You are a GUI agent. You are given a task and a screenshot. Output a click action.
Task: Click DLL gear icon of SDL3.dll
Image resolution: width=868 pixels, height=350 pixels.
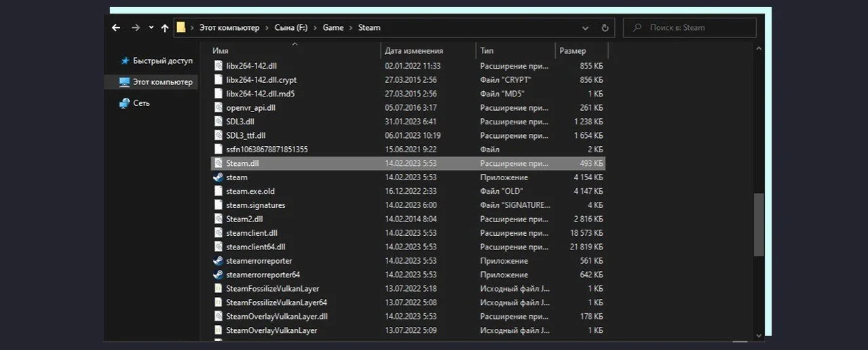(x=218, y=122)
